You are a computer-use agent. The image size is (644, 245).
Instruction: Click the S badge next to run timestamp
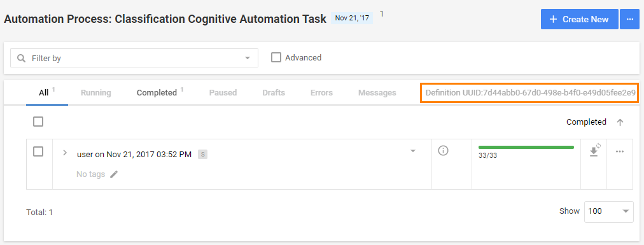pyautogui.click(x=202, y=154)
